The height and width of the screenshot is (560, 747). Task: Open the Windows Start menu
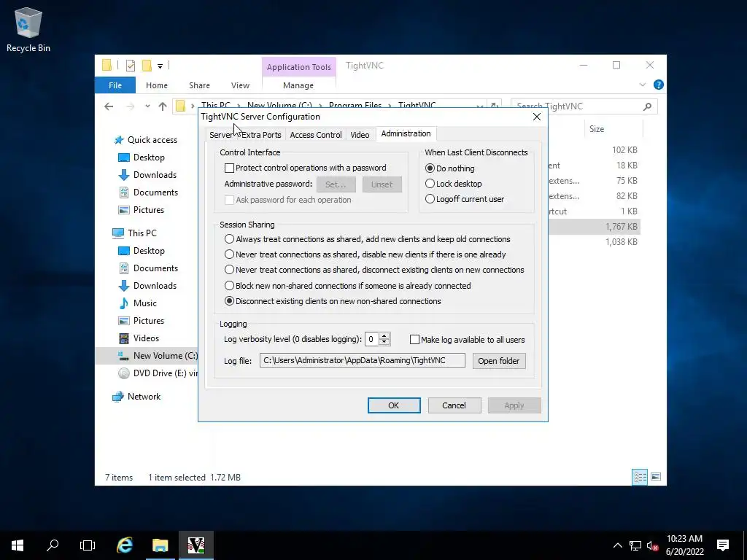point(18,545)
